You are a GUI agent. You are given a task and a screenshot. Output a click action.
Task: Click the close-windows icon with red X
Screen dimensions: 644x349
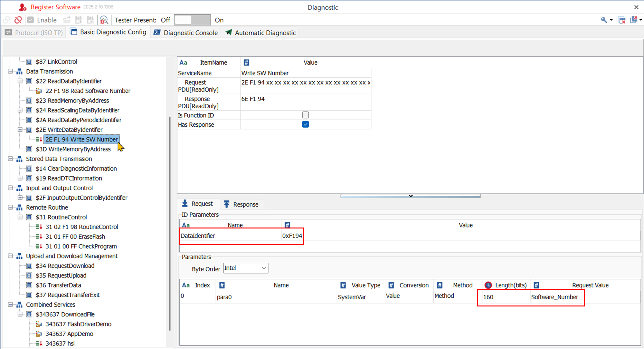[622, 20]
